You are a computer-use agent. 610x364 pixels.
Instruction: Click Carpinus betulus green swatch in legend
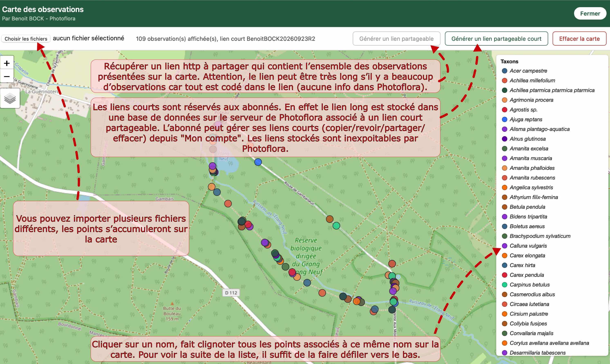click(x=505, y=285)
